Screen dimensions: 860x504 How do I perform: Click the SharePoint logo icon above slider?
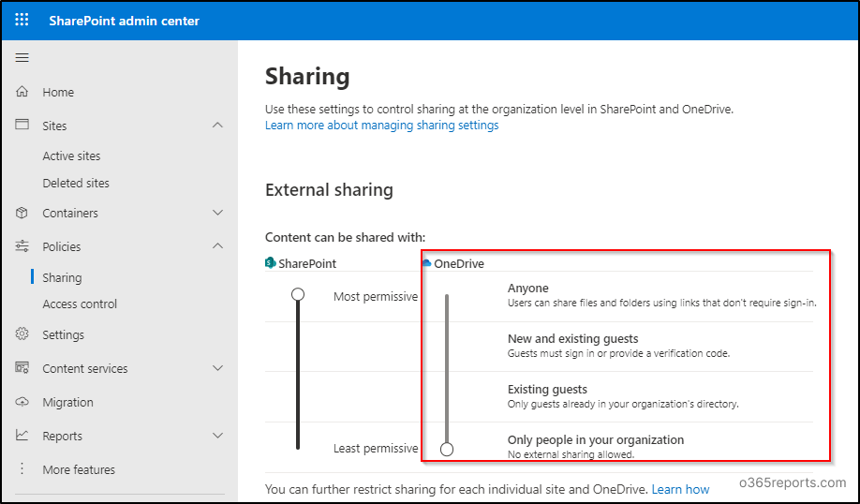click(x=271, y=262)
